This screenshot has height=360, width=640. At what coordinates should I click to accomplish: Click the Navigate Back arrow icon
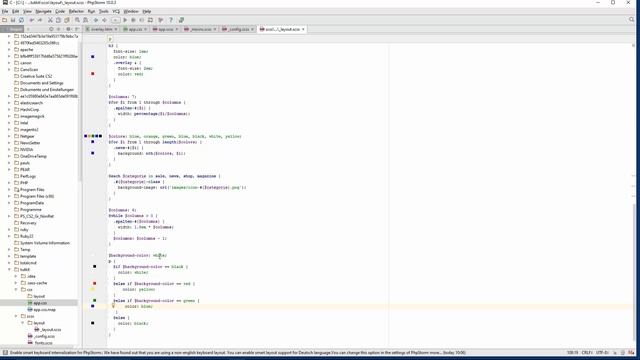coord(96,20)
